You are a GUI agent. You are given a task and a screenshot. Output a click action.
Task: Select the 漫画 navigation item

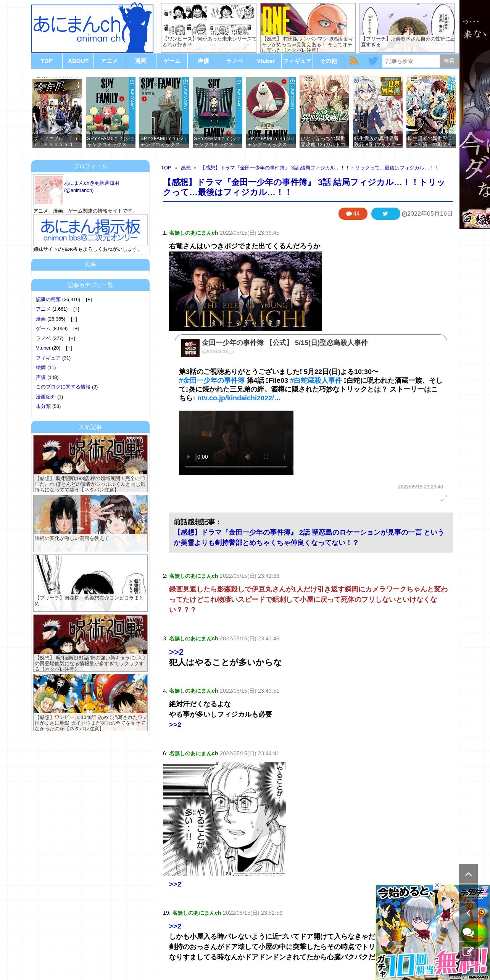point(141,61)
